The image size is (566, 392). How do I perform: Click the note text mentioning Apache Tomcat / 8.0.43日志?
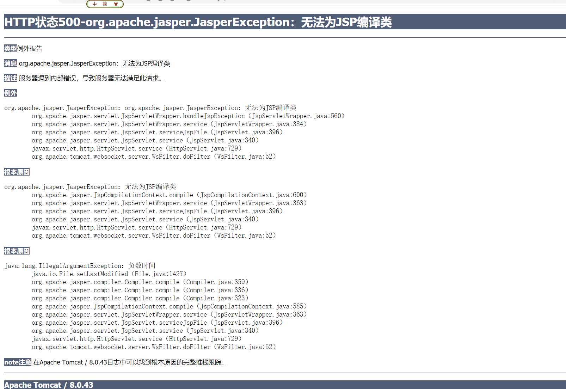[130, 362]
